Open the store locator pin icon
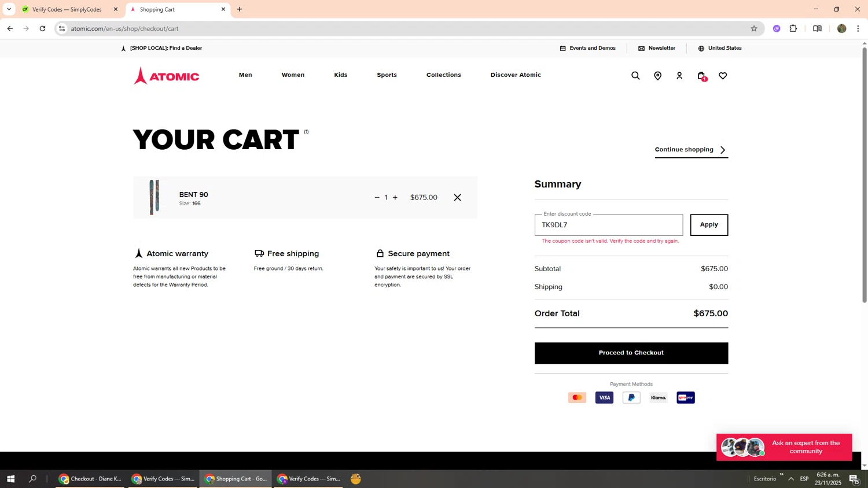The height and width of the screenshot is (488, 868). (x=657, y=76)
